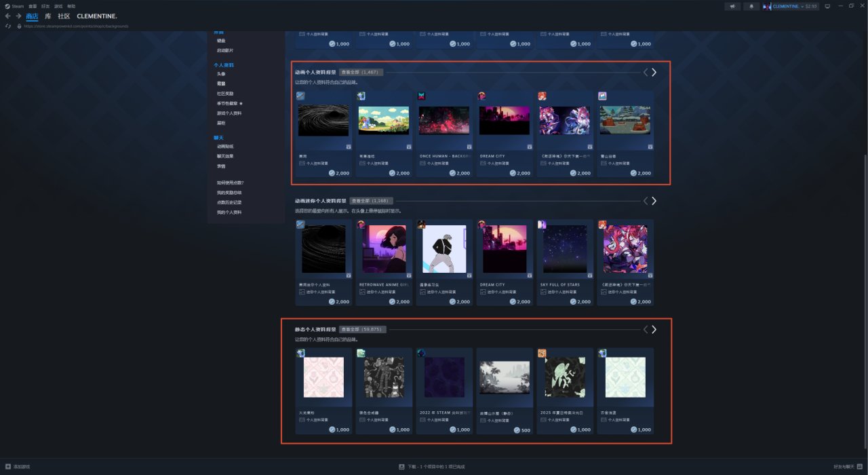868x475 pixels.
Task: Select 动画贴纸 in the sidebar
Action: pyautogui.click(x=225, y=147)
